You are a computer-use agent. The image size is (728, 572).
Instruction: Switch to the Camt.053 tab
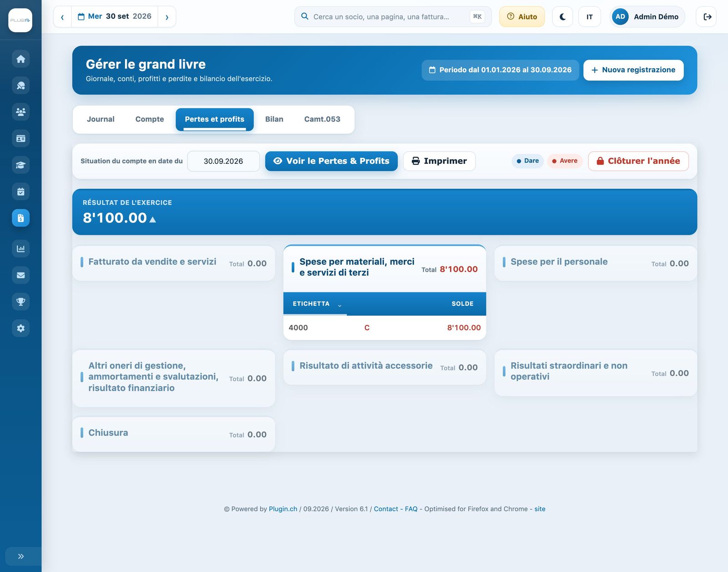(x=322, y=119)
